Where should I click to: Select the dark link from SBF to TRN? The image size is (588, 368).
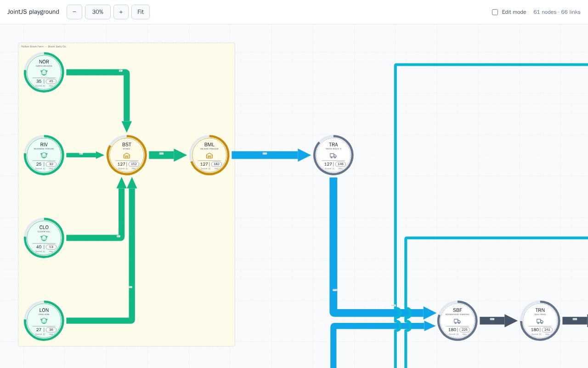(x=498, y=321)
